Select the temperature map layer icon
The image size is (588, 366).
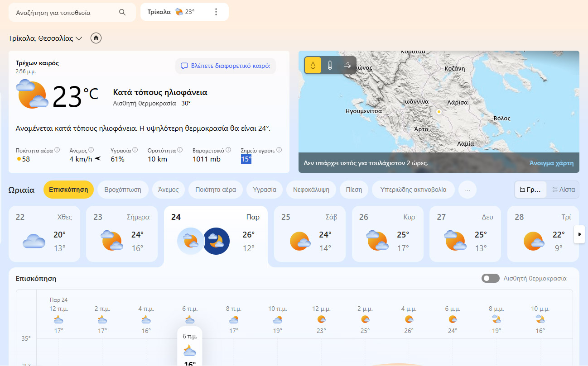pos(330,65)
